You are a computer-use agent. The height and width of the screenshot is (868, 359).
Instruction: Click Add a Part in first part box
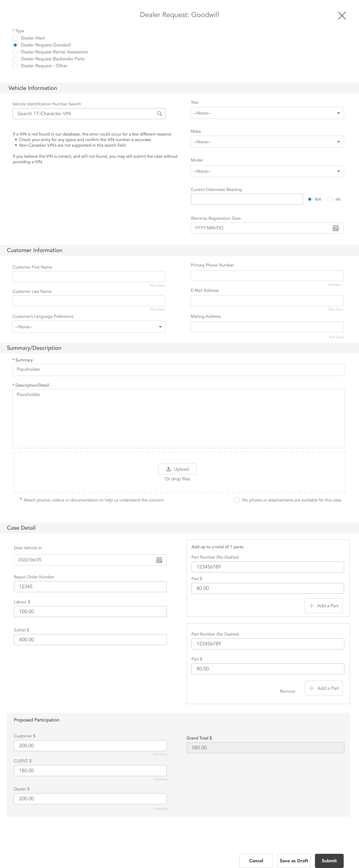pyautogui.click(x=324, y=606)
